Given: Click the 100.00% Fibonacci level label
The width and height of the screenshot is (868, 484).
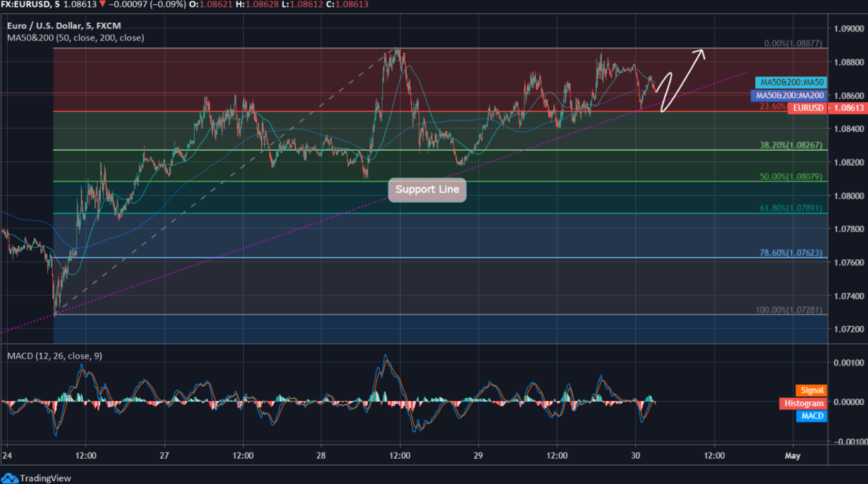Looking at the screenshot, I should (789, 310).
